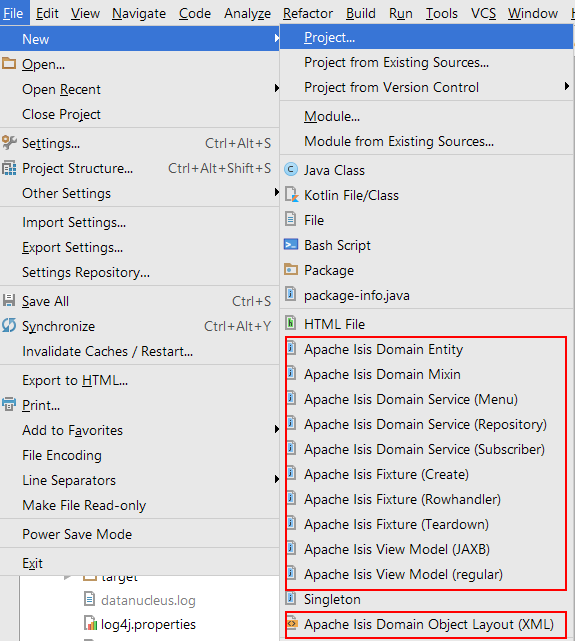
Task: Click the View Model (JAXB) icon
Action: pyautogui.click(x=291, y=548)
